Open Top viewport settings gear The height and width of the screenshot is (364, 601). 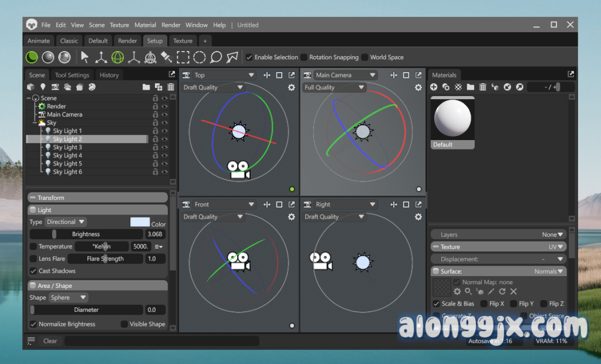pos(292,87)
